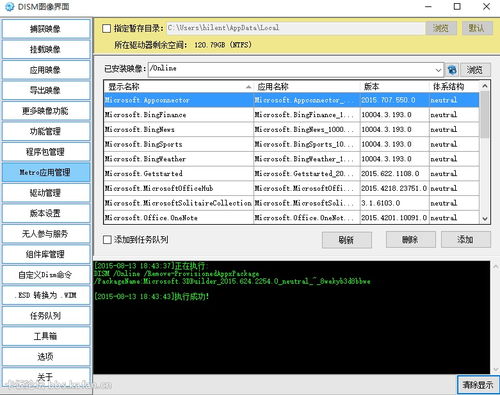Click the list scrollbar up arrow

click(x=485, y=86)
